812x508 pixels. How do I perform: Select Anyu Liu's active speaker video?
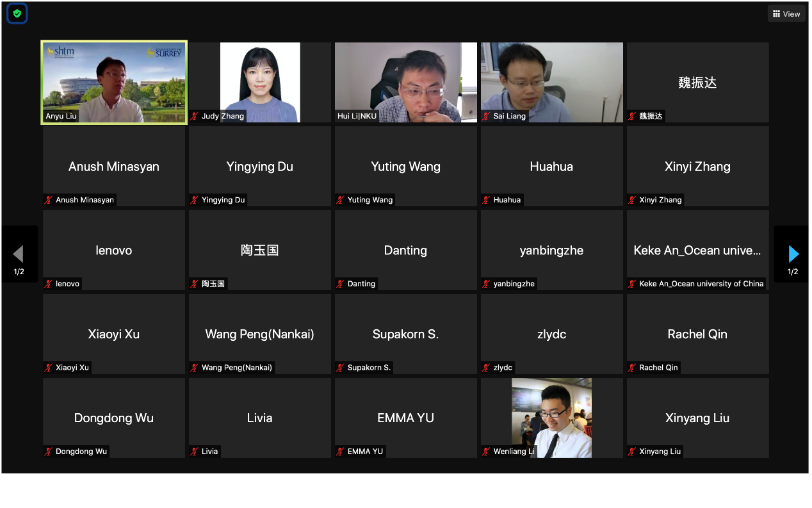[114, 82]
